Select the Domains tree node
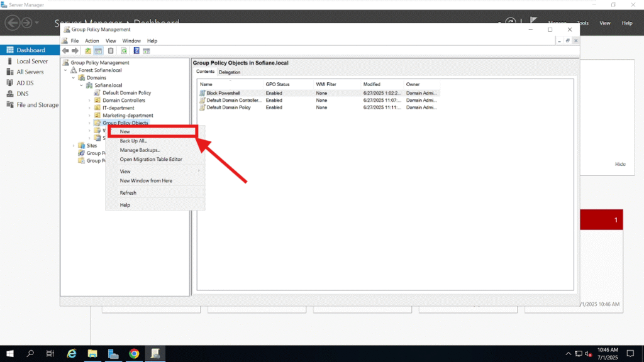 tap(96, 77)
